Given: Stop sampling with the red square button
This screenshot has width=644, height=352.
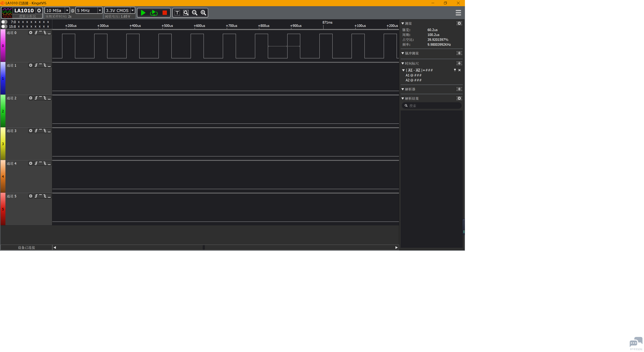Looking at the screenshot, I should pyautogui.click(x=165, y=13).
